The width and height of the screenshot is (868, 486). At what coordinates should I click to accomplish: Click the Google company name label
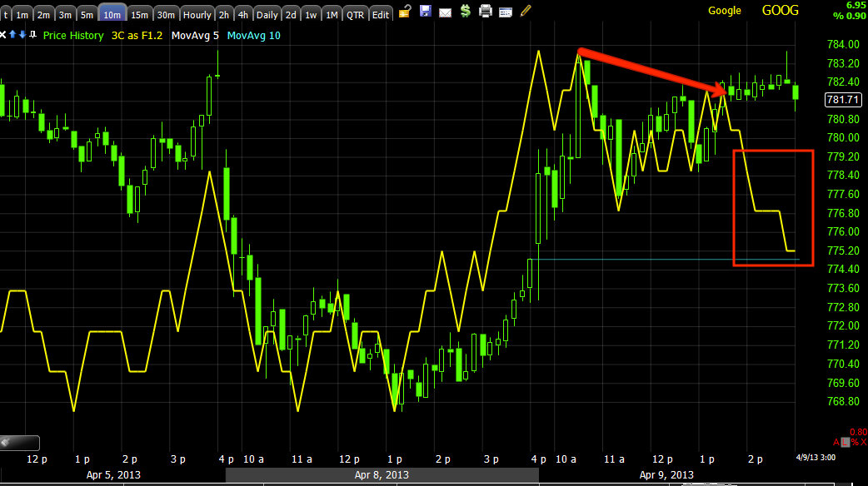click(725, 11)
